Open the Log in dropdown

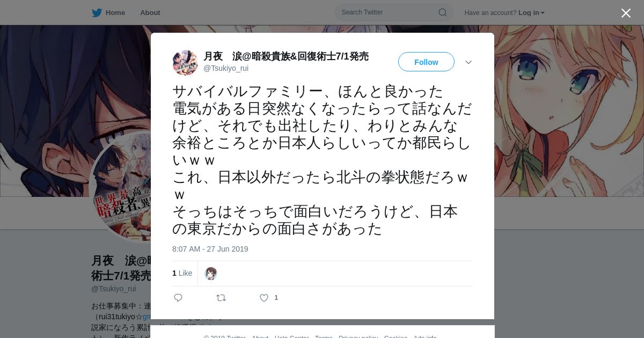pyautogui.click(x=531, y=13)
